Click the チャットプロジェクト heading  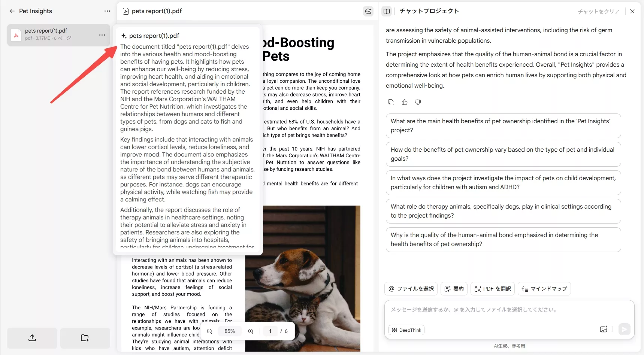click(x=429, y=11)
